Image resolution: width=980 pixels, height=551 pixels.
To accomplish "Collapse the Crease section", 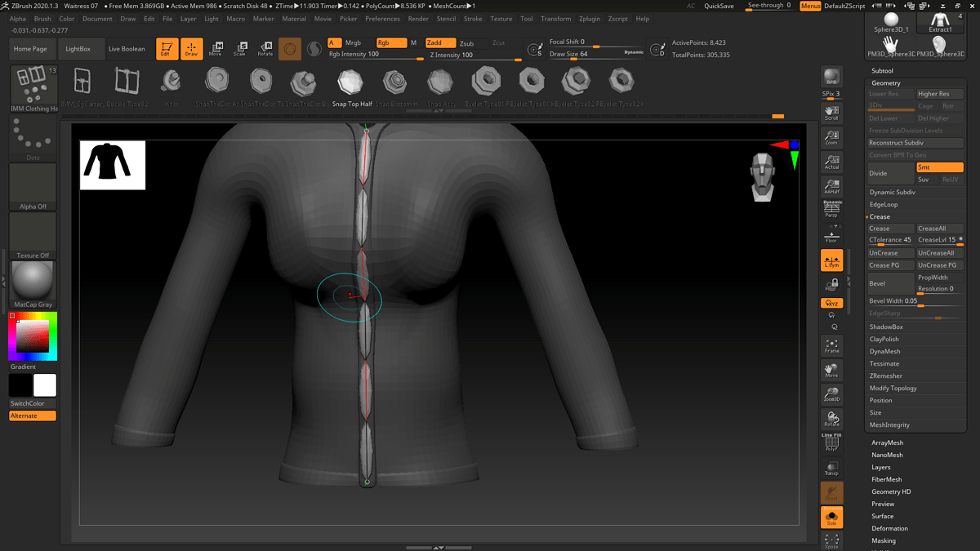I will (880, 216).
